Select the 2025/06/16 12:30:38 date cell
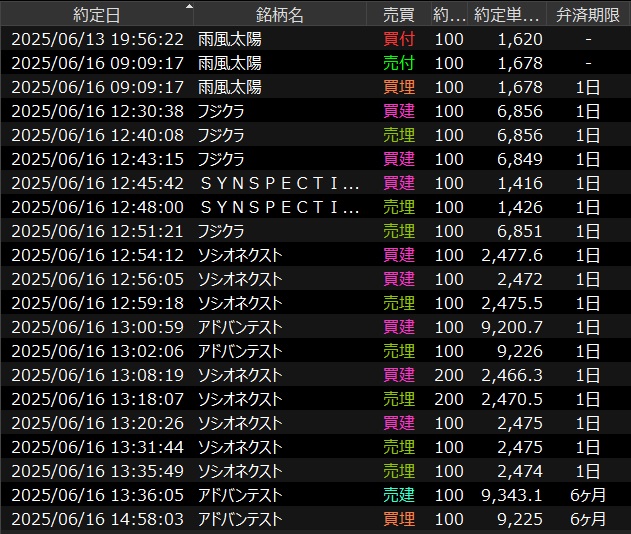 pos(97,111)
